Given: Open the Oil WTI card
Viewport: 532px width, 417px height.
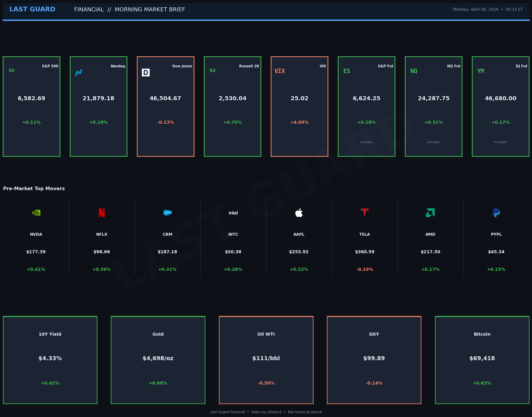Looking at the screenshot, I should (266, 360).
